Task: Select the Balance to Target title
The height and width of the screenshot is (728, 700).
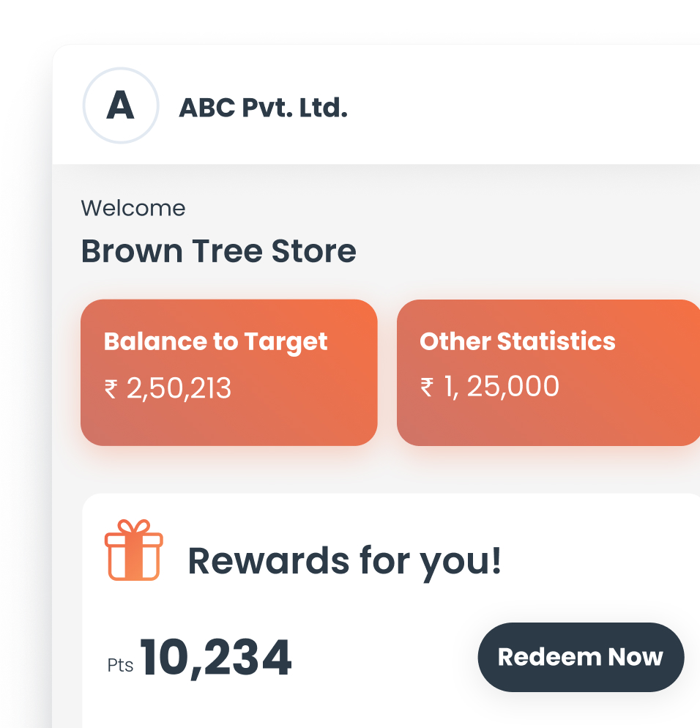Action: (215, 342)
